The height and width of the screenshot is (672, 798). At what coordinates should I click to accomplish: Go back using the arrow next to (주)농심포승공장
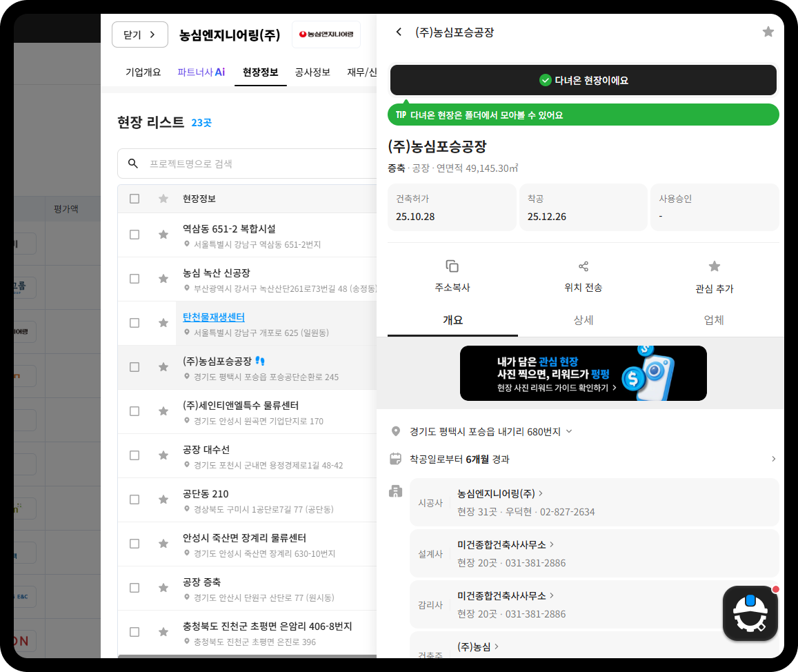(399, 32)
